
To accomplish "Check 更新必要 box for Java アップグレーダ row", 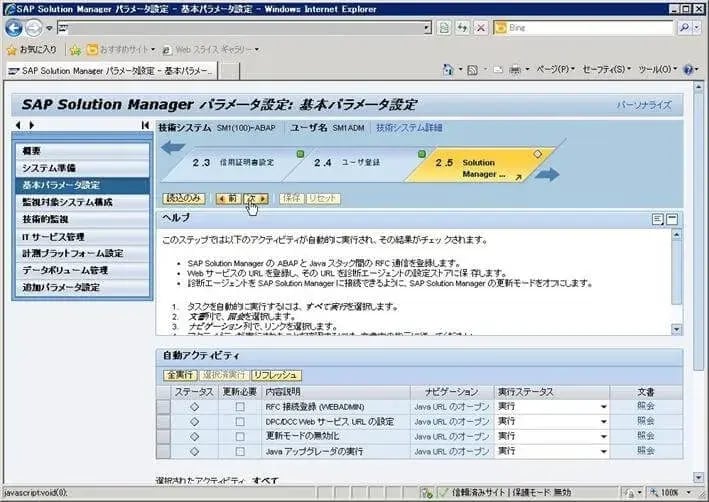I will (x=240, y=451).
